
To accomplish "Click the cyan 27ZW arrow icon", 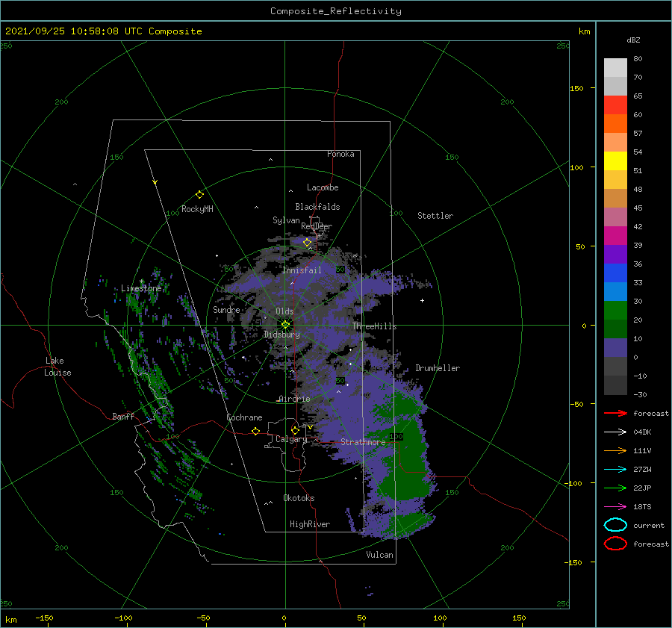I will pyautogui.click(x=615, y=470).
